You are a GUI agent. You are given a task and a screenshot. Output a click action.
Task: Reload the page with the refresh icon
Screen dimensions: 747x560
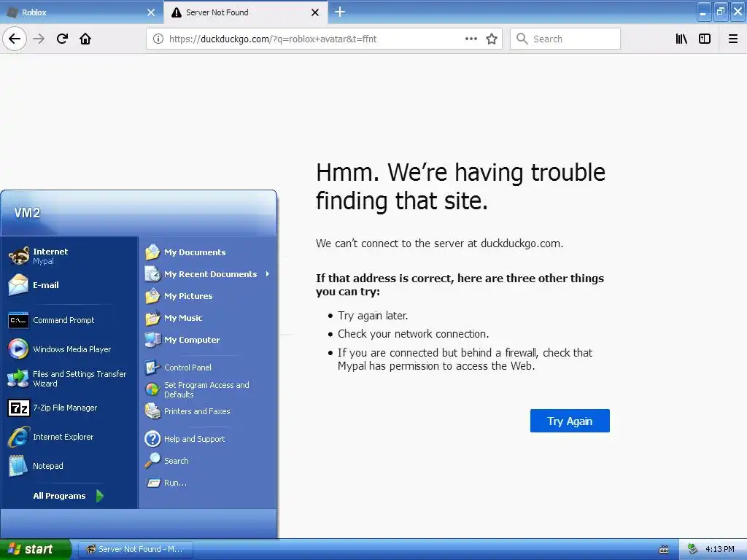[62, 39]
